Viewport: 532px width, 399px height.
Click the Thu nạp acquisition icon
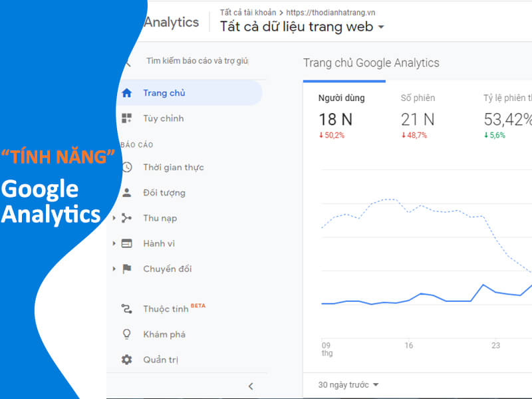pos(126,218)
